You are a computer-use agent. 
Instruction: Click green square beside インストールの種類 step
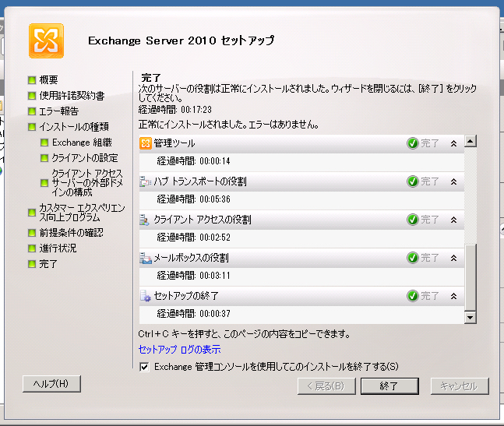coord(31,127)
